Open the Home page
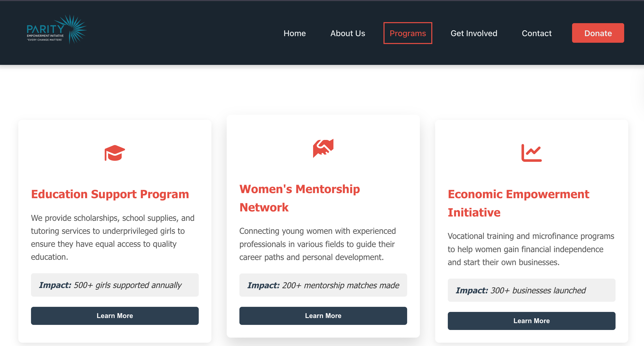The image size is (644, 346). click(295, 33)
